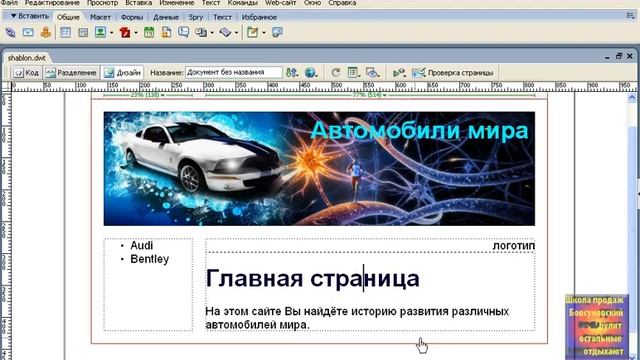Open the Редактирование menu
The width and height of the screenshot is (640, 360).
(52, 3)
